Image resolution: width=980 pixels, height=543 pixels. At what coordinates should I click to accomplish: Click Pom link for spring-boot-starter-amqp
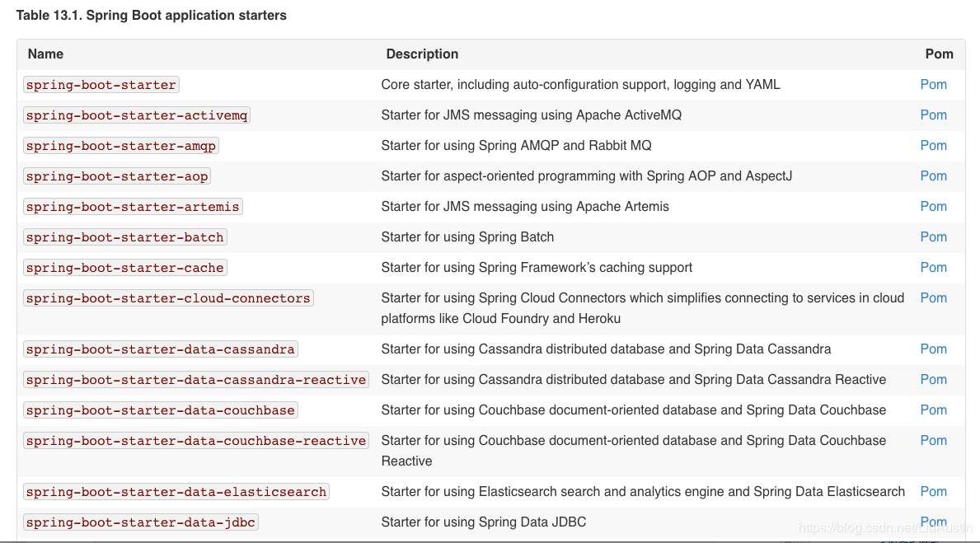click(933, 146)
